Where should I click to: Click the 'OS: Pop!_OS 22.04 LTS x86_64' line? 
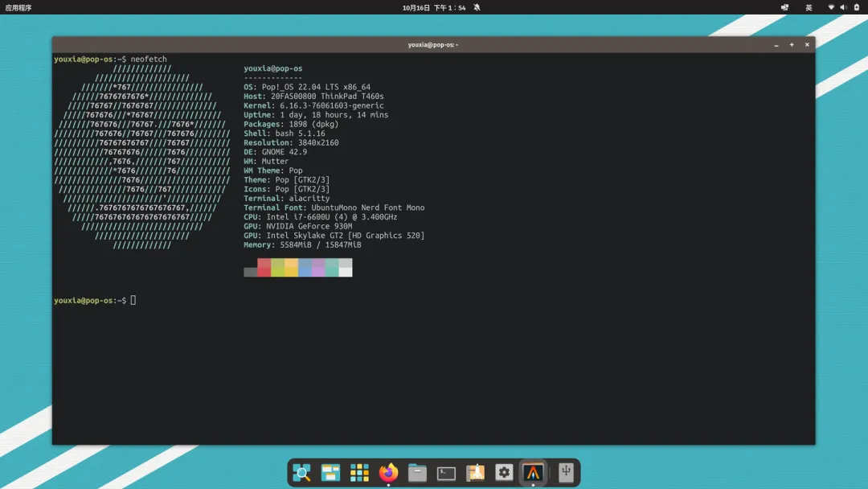[307, 87]
